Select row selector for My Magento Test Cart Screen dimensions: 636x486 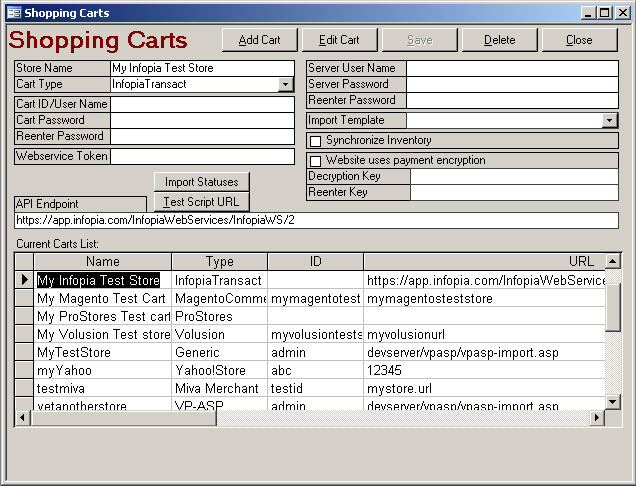point(24,298)
